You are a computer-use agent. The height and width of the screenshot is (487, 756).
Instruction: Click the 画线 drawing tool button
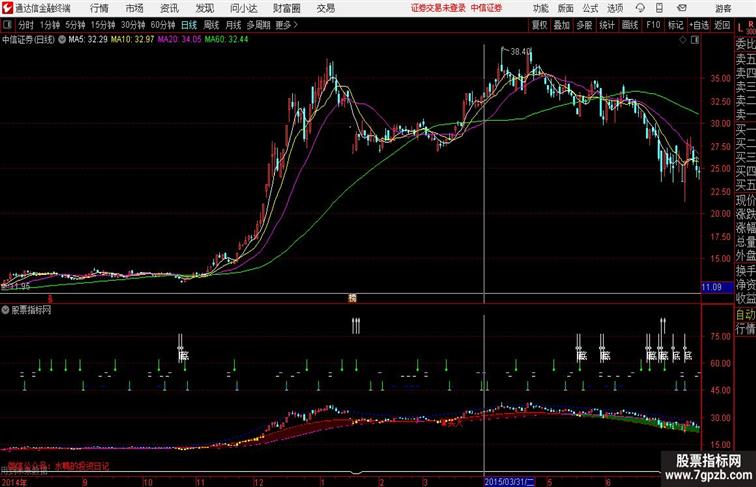click(630, 25)
